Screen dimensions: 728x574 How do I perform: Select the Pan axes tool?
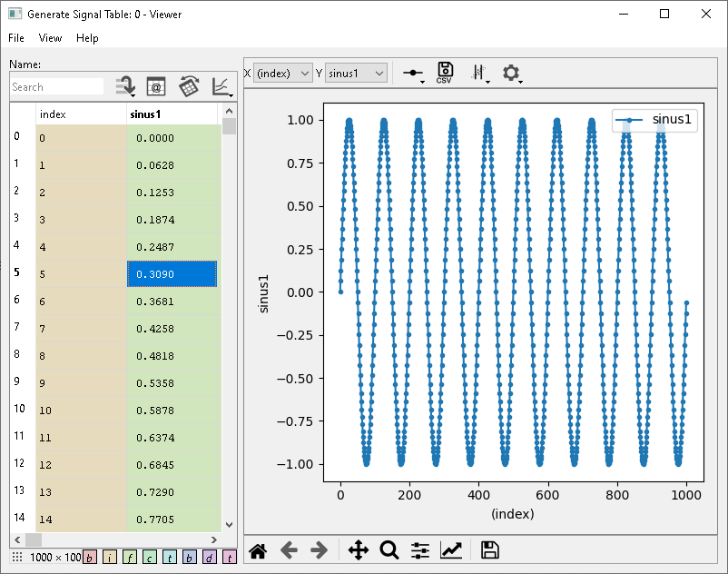tap(358, 549)
